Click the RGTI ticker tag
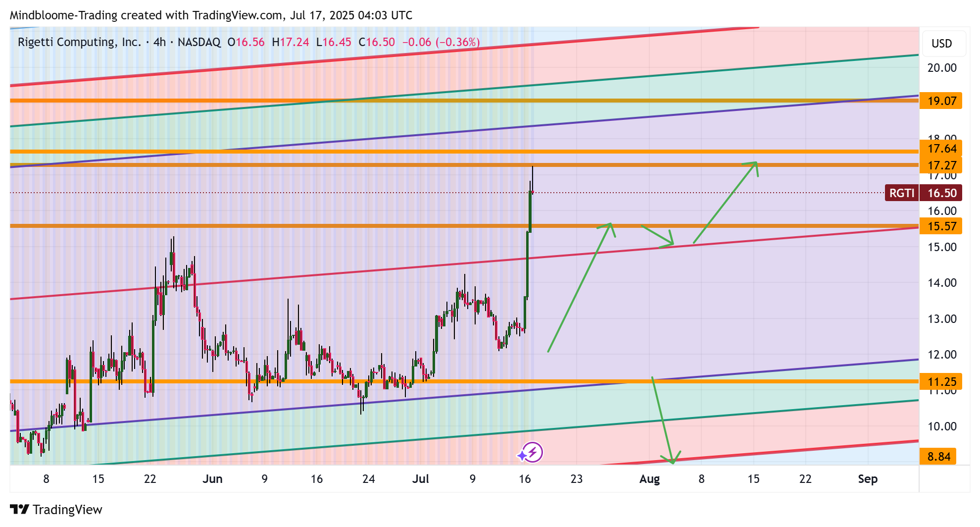Screen dimensions: 980x527 coord(901,193)
